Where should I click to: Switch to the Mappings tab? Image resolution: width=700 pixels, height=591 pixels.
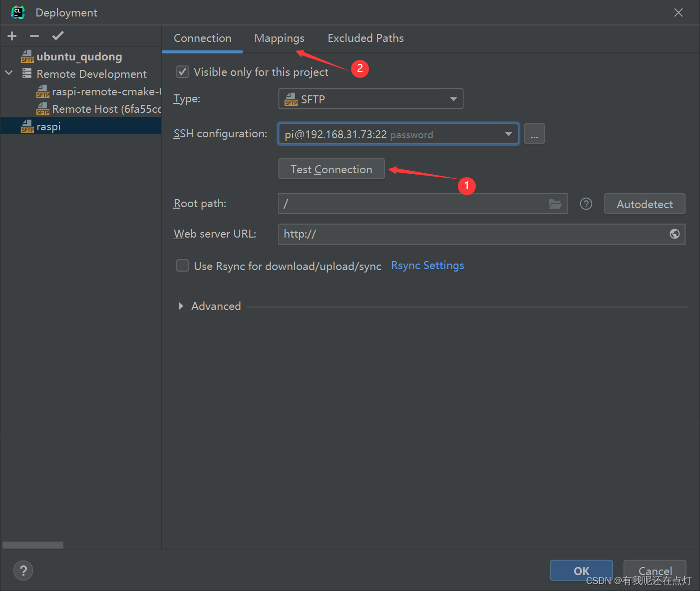tap(279, 38)
